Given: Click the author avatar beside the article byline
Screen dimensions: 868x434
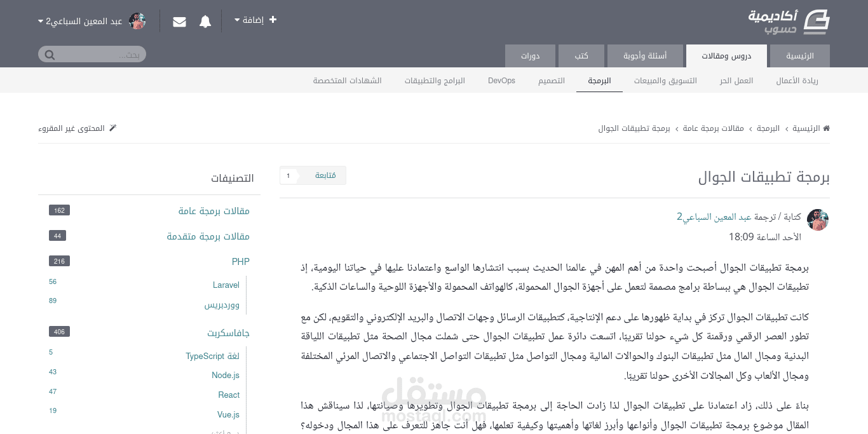Looking at the screenshot, I should (x=818, y=220).
